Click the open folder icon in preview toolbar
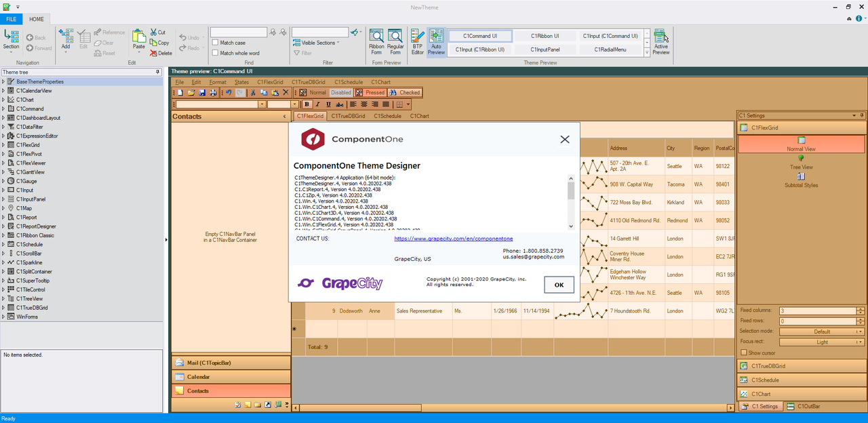Viewport: 868px width, 423px height. (191, 92)
